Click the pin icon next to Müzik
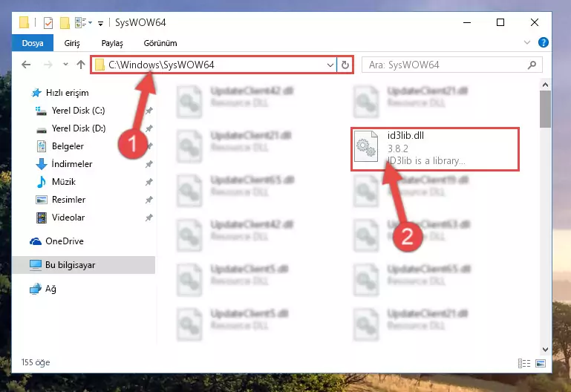The width and height of the screenshot is (571, 392). click(149, 182)
